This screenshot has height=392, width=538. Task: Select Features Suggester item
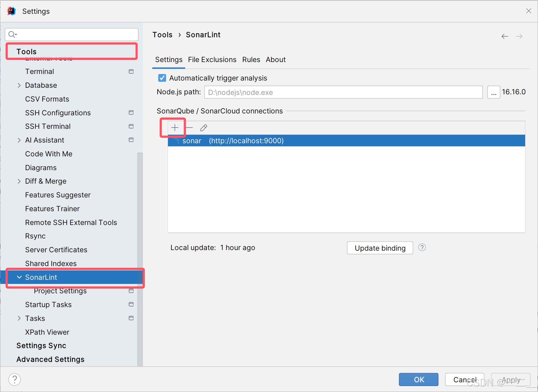click(x=58, y=195)
